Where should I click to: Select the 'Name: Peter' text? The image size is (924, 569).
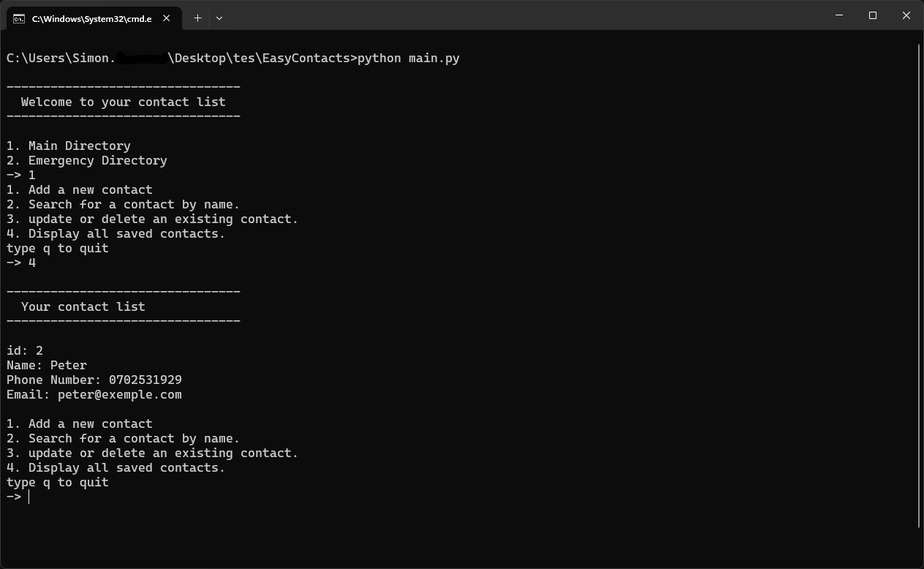(x=46, y=365)
